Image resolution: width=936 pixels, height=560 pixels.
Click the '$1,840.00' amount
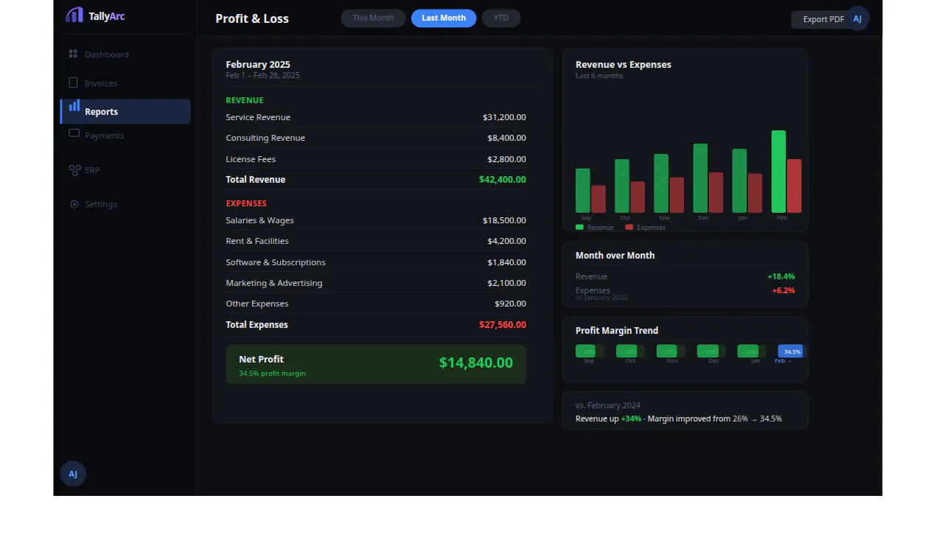tap(506, 262)
